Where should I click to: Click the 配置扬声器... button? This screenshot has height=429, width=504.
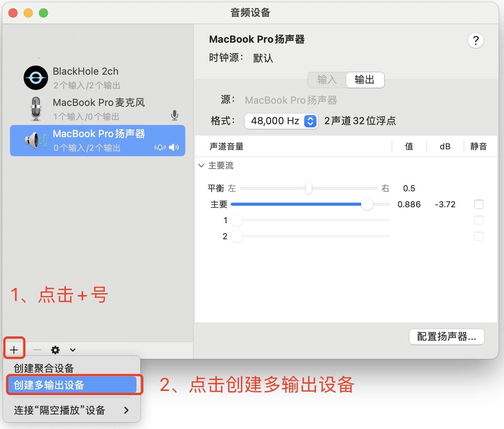(447, 337)
